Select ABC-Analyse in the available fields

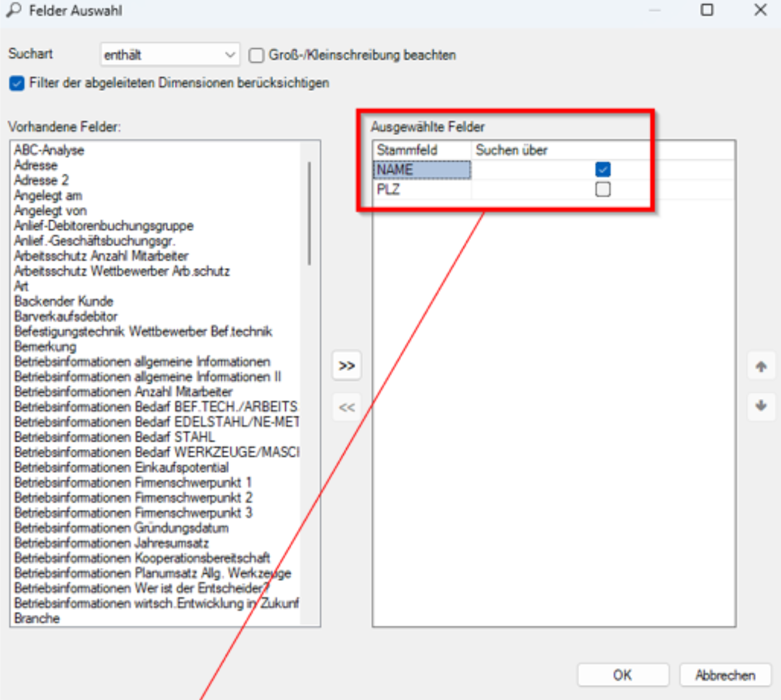point(49,150)
